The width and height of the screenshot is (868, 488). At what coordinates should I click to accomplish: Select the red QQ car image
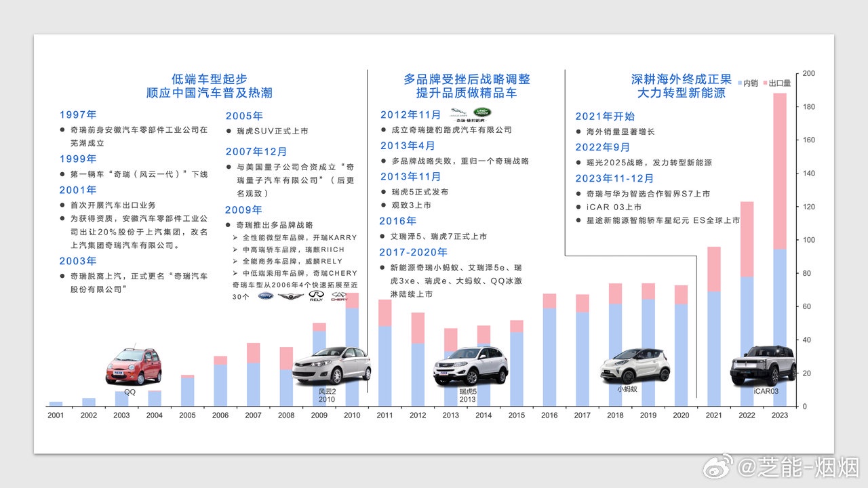[134, 366]
